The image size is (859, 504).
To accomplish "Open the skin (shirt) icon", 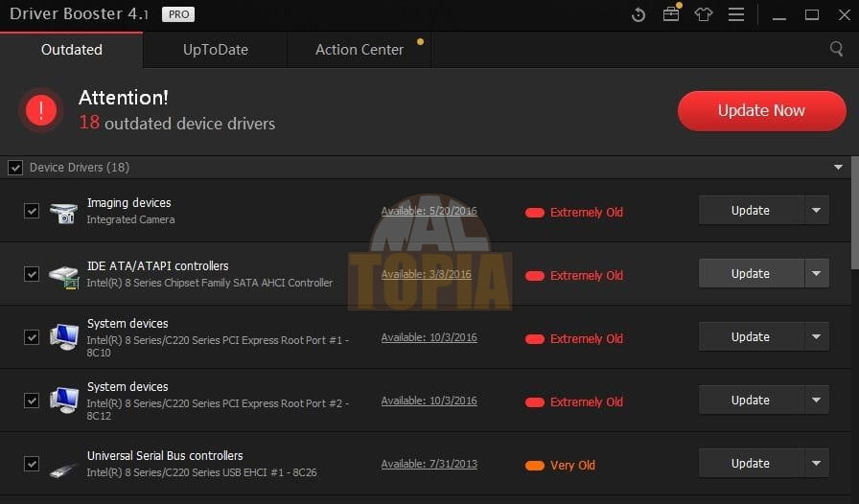I will tap(704, 14).
